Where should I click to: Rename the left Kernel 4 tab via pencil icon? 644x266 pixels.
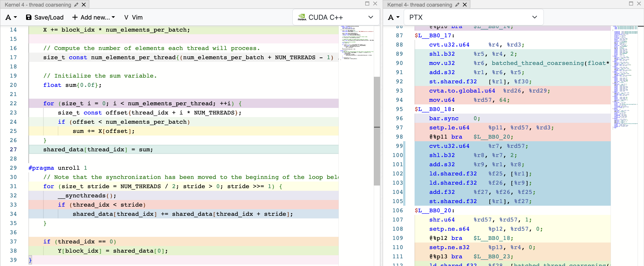[76, 4]
